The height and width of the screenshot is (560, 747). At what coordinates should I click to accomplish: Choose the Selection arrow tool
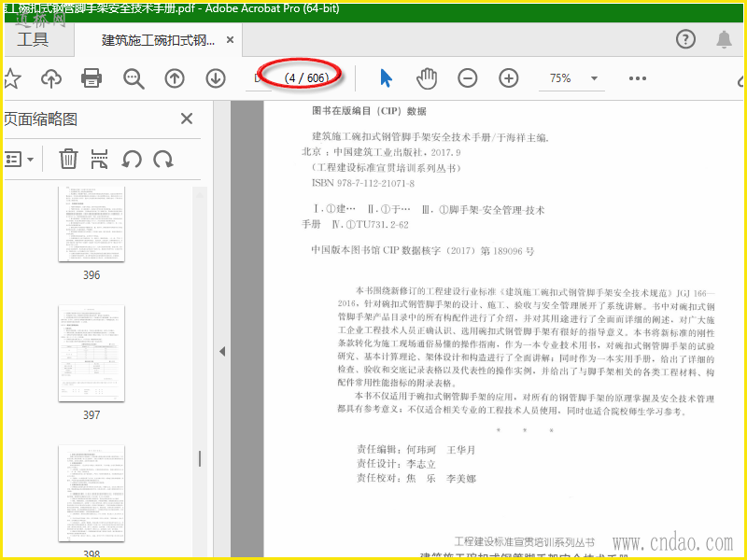tap(386, 78)
